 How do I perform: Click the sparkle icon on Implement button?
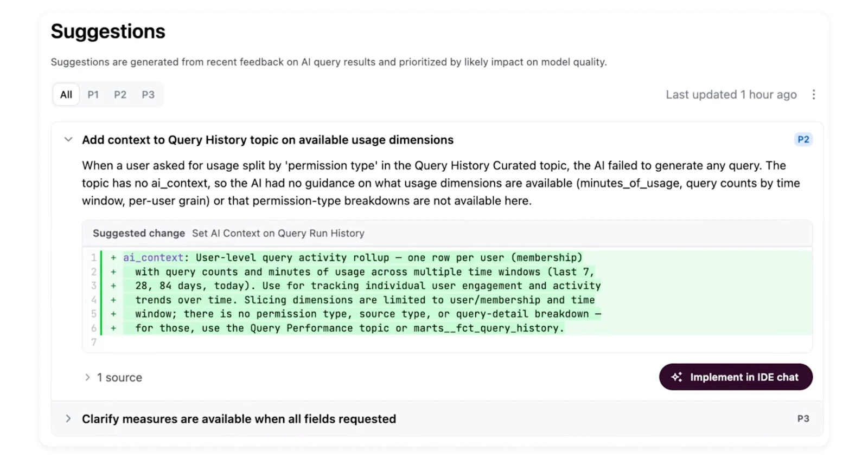(x=676, y=377)
